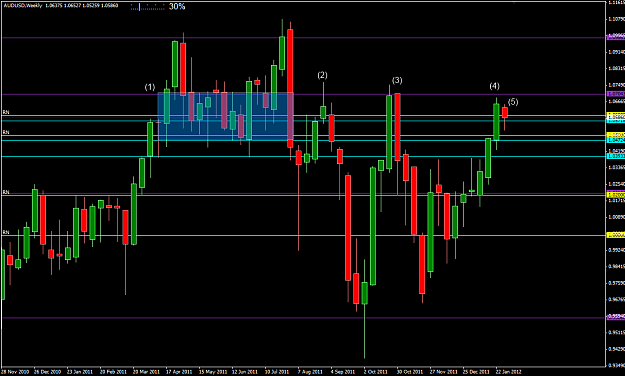Select the (5) annotation label
Screen dimensions: 625x376
(513, 102)
